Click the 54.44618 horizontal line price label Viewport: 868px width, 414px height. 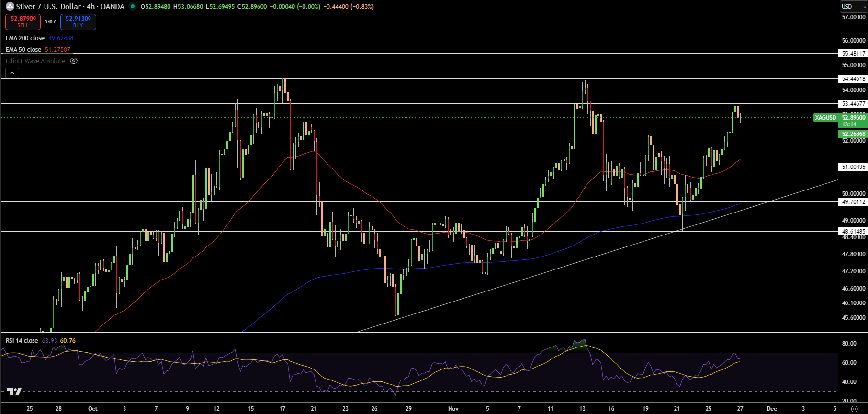tap(854, 79)
